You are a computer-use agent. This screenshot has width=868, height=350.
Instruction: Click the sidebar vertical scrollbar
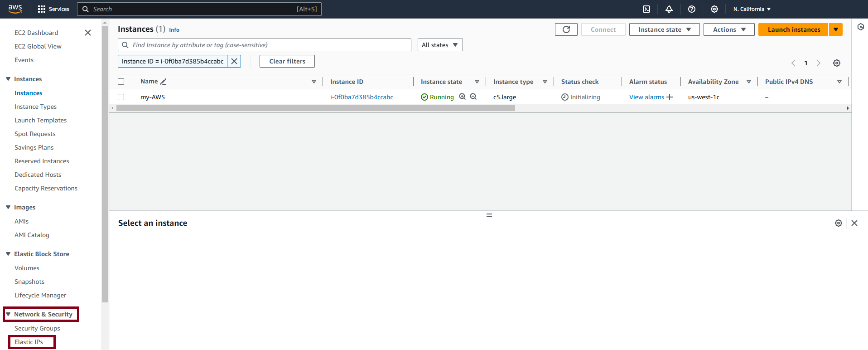(105, 164)
